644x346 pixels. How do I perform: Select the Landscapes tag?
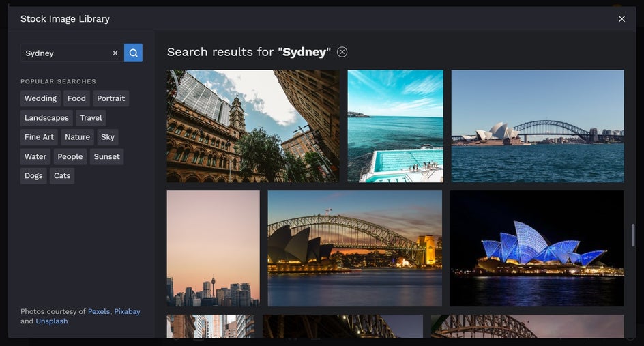pyautogui.click(x=46, y=117)
